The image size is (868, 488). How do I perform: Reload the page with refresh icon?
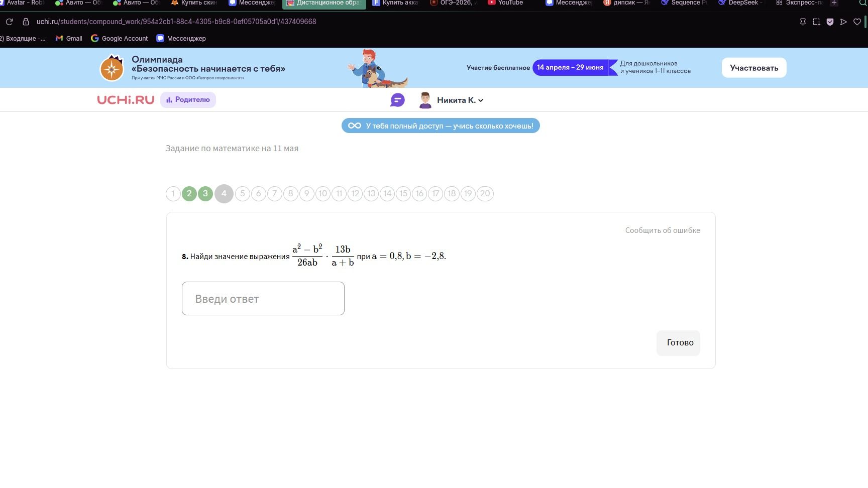pos(9,22)
